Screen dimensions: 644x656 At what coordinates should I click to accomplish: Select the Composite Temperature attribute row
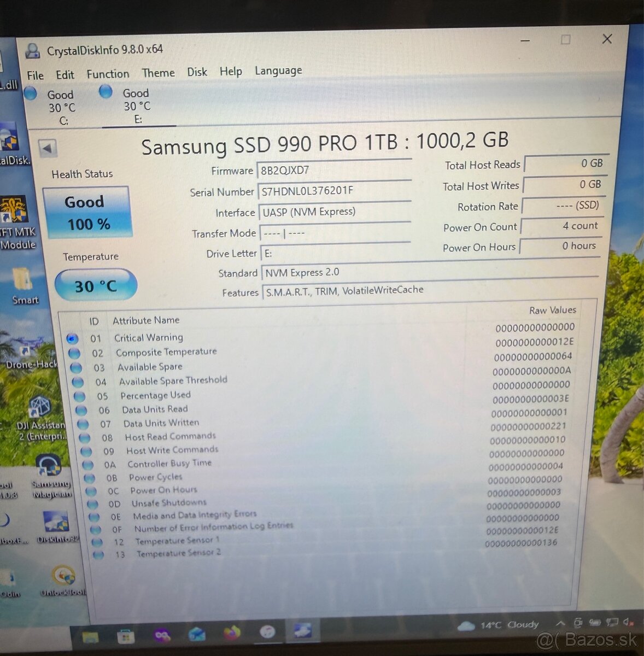pyautogui.click(x=321, y=347)
